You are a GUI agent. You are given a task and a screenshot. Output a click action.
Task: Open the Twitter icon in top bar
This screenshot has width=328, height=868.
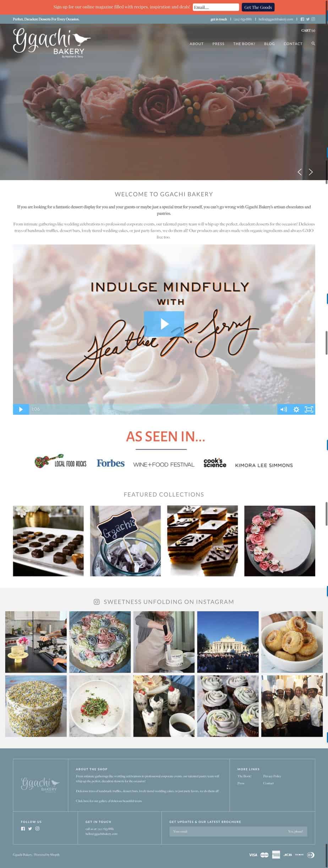[308, 19]
